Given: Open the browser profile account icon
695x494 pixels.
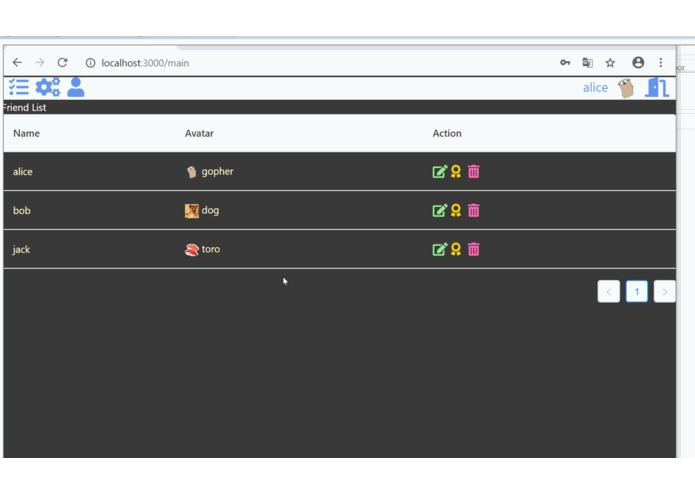Looking at the screenshot, I should pyautogui.click(x=638, y=62).
